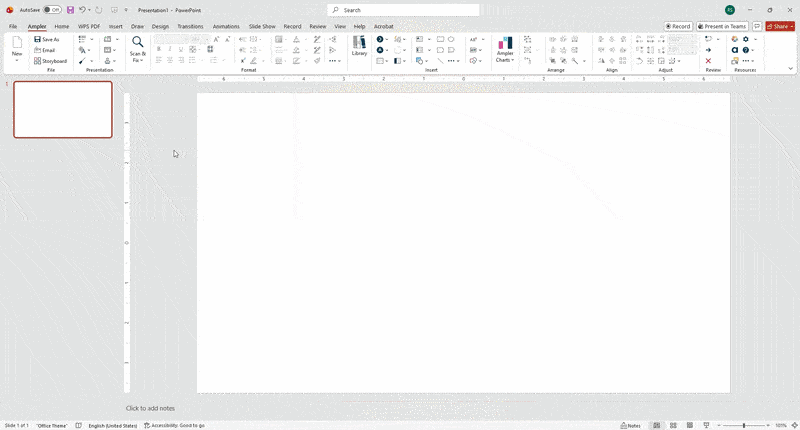Viewport: 800px width, 430px height.
Task: Switch to the Design tab
Action: click(x=160, y=26)
